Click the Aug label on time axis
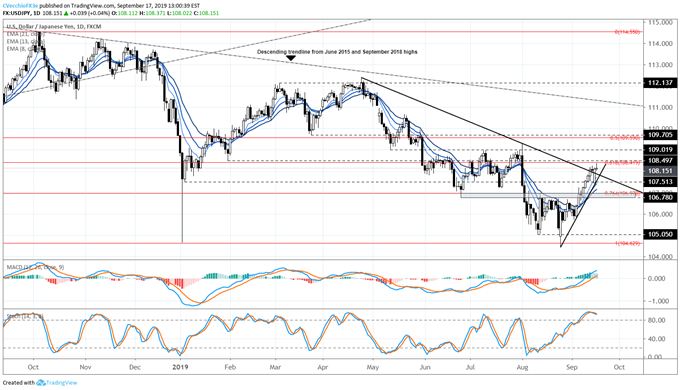Screen dimensions: 680x390 523,367
